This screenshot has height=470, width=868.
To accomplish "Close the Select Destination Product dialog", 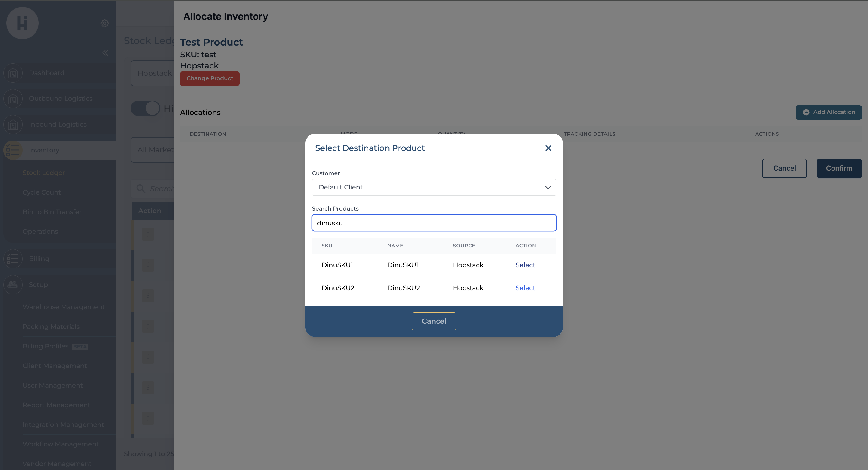I will (548, 148).
